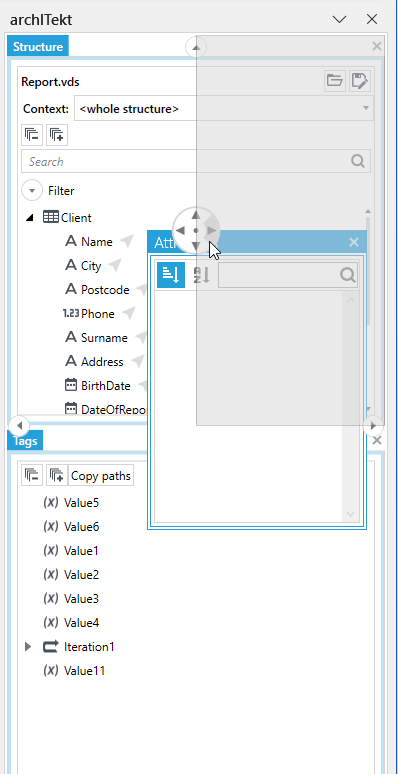This screenshot has width=398, height=774.
Task: Click the variable icon beside Value5
Action: tap(51, 503)
